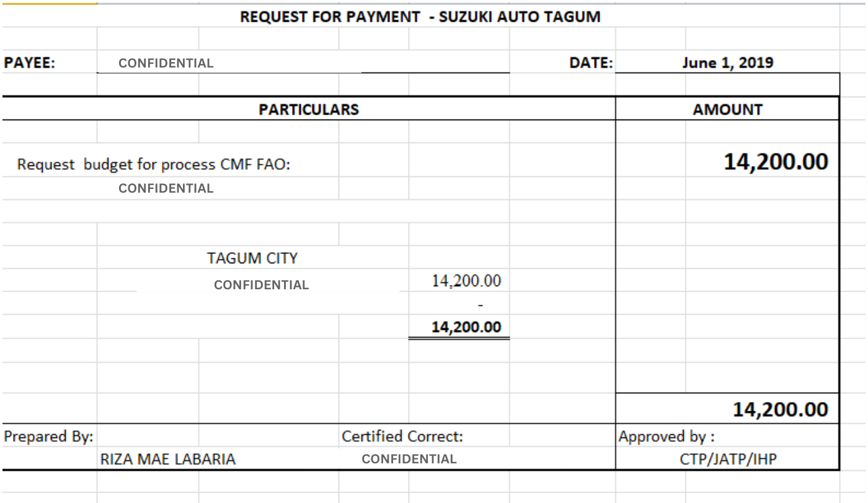Click the "Prepared By:" label
The height and width of the screenshot is (503, 868).
click(49, 437)
